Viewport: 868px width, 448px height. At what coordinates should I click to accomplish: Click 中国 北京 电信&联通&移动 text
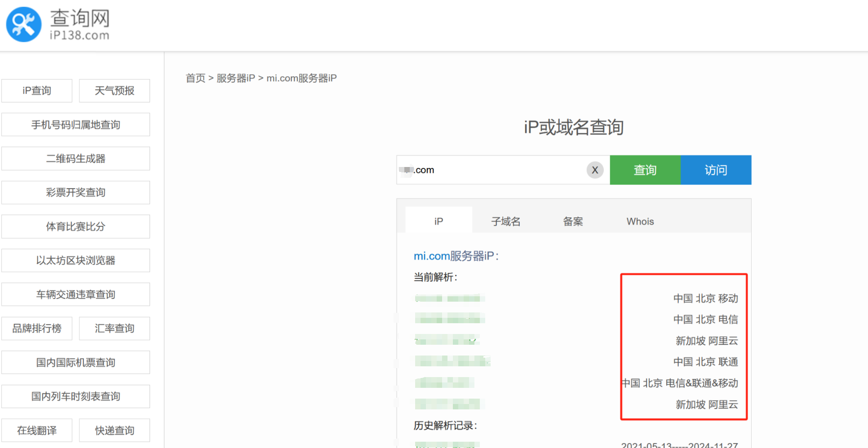[x=680, y=383]
